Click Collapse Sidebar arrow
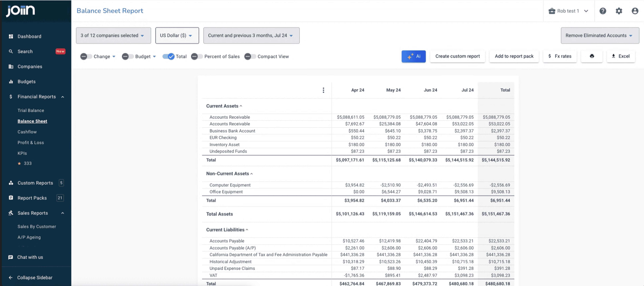Screen dimensions: 644x286 click(11, 277)
